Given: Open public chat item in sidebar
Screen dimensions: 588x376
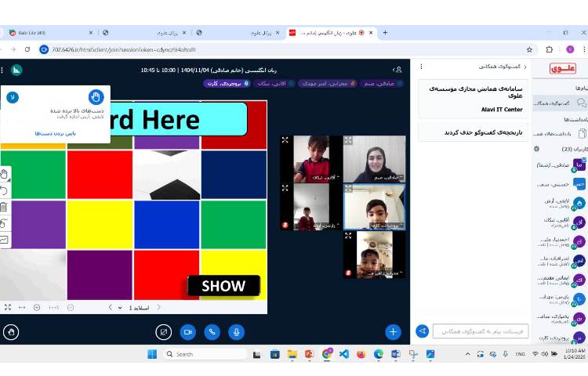Looking at the screenshot, I should coord(560,103).
